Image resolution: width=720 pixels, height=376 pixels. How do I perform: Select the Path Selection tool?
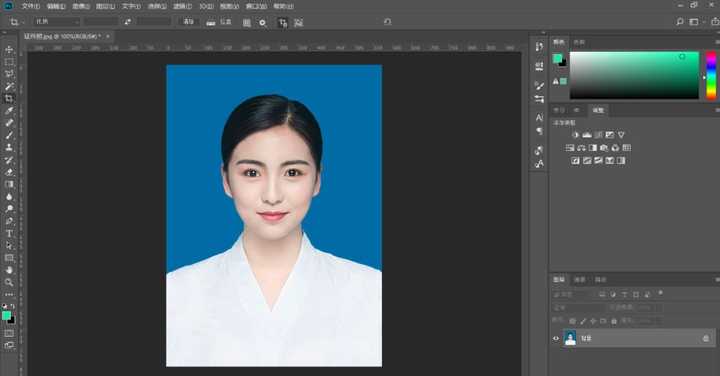[9, 246]
